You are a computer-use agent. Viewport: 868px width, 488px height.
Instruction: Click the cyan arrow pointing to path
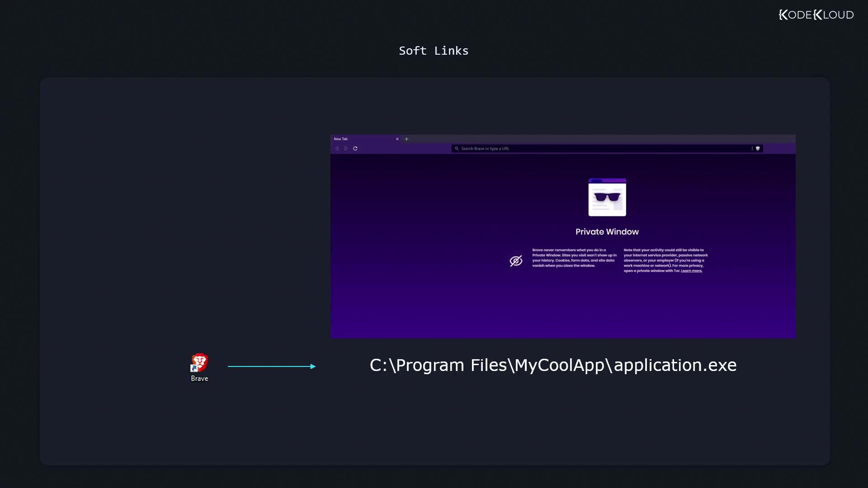point(271,366)
